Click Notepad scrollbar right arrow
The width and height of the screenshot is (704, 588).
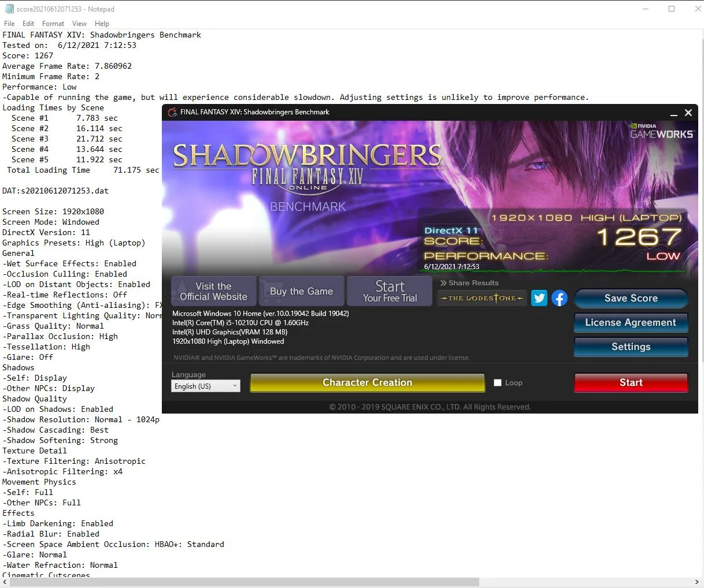coord(697,582)
